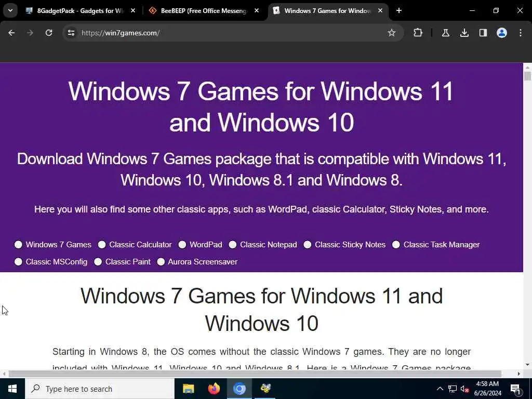Close the Windows 7 Games tab
The image size is (532, 399).
(x=380, y=10)
